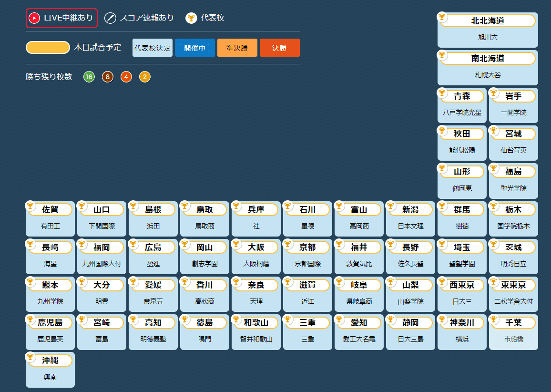Click the trophy icon on 南北海道 card
This screenshot has width=551, height=392.
[442, 54]
